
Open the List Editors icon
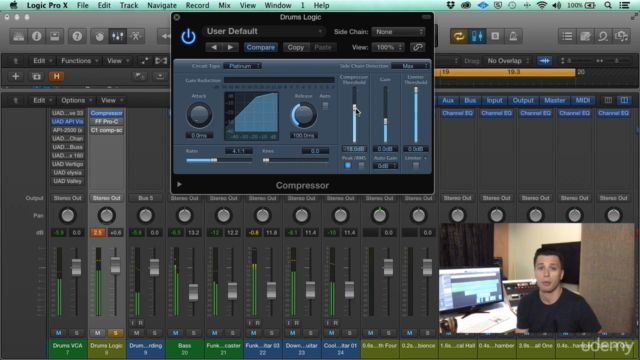tap(567, 36)
